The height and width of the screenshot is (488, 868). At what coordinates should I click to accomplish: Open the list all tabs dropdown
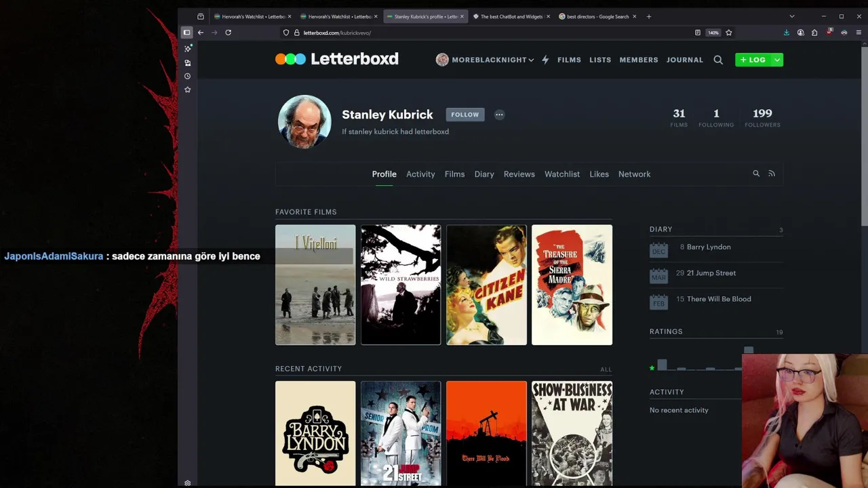[791, 16]
